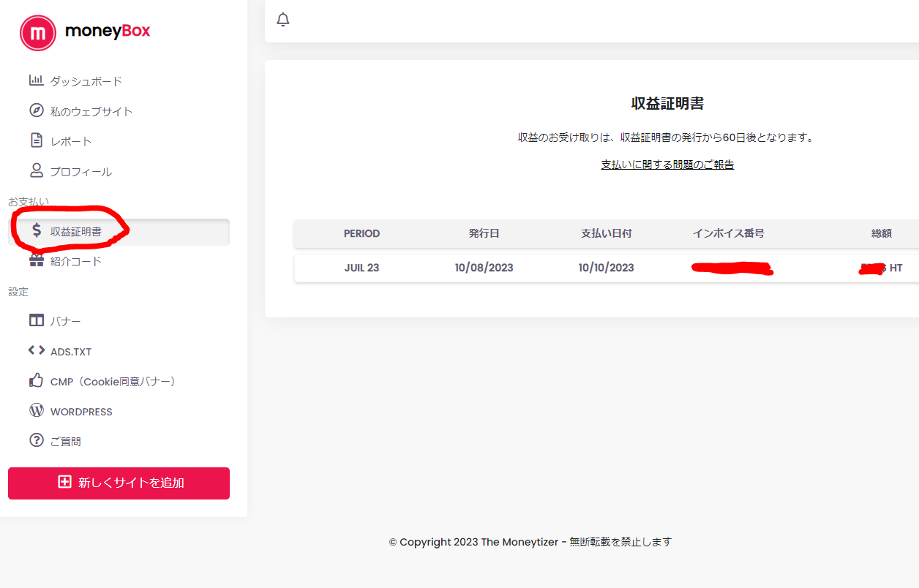The width and height of the screenshot is (919, 588).
Task: Click the ご質問 question mark icon
Action: tap(36, 440)
